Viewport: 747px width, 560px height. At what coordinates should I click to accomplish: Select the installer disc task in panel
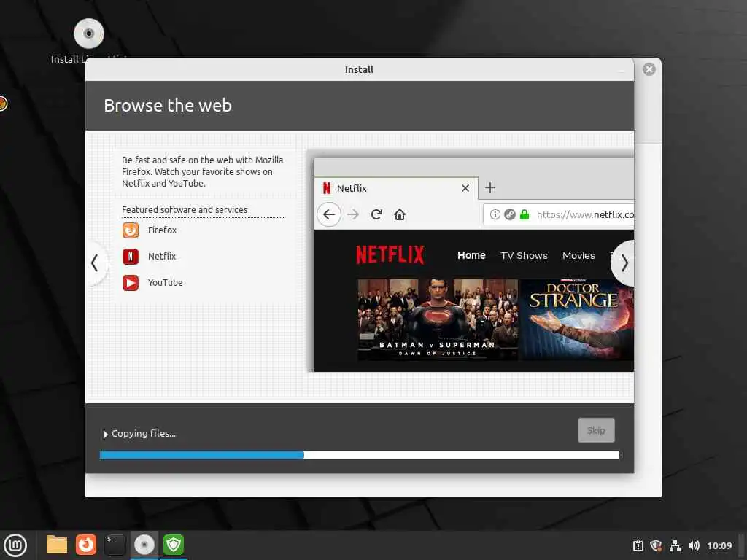(144, 545)
